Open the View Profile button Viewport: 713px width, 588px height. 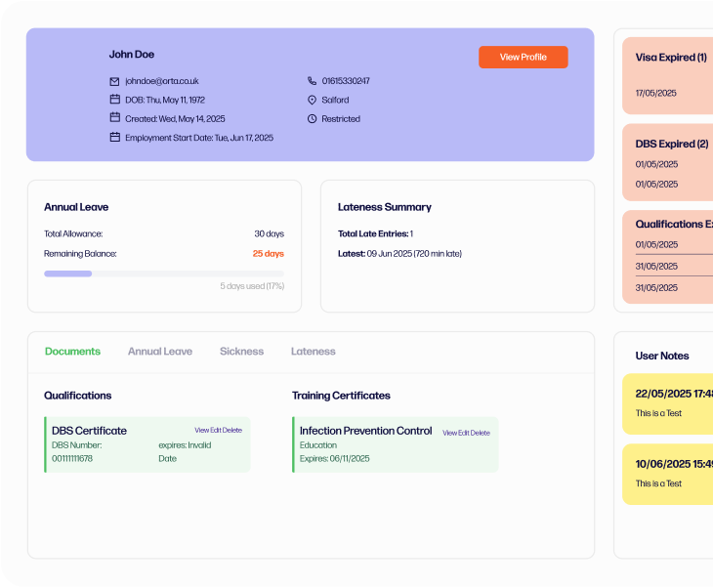click(523, 58)
